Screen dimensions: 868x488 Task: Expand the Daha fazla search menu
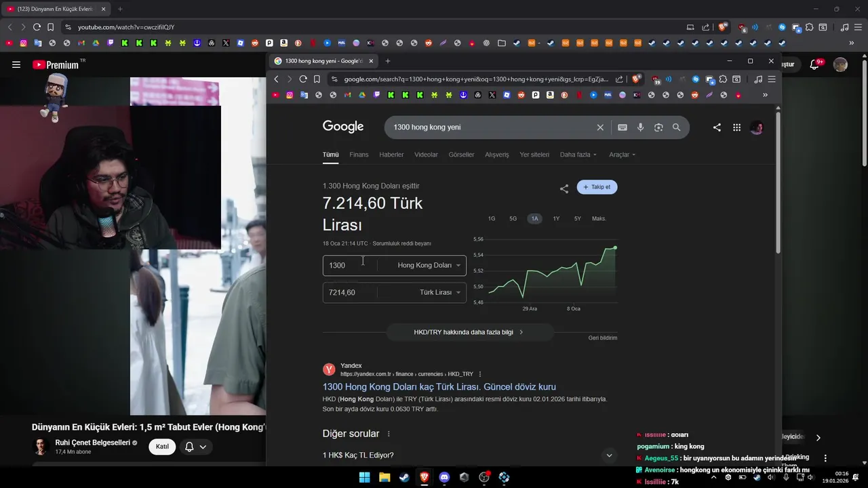click(x=578, y=155)
